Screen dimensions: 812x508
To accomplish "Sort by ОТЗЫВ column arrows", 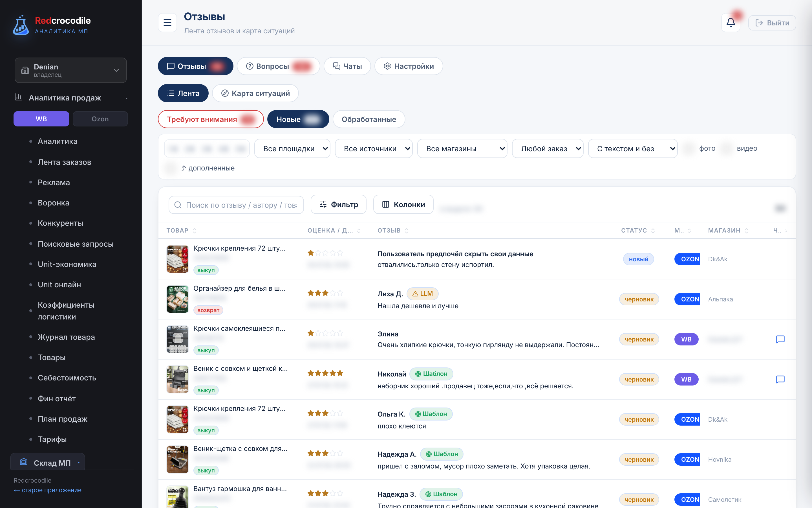I will pos(406,231).
